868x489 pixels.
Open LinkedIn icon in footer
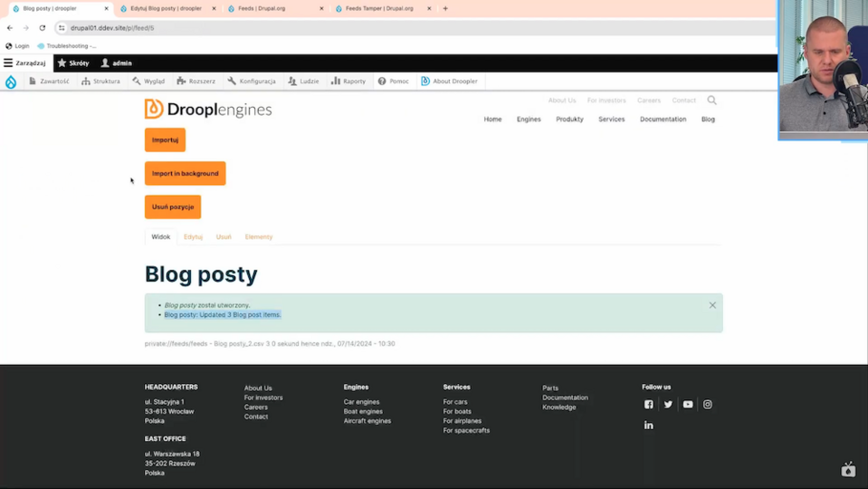click(649, 426)
